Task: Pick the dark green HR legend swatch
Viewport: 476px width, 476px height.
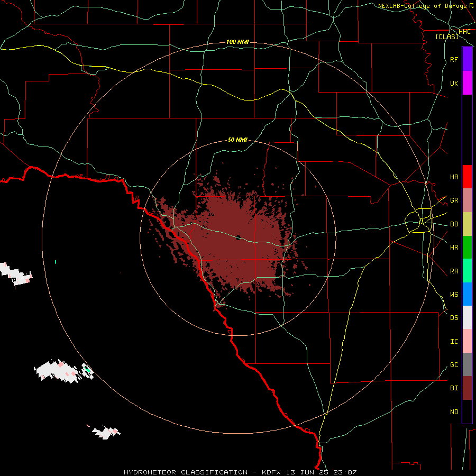Action: [x=467, y=248]
